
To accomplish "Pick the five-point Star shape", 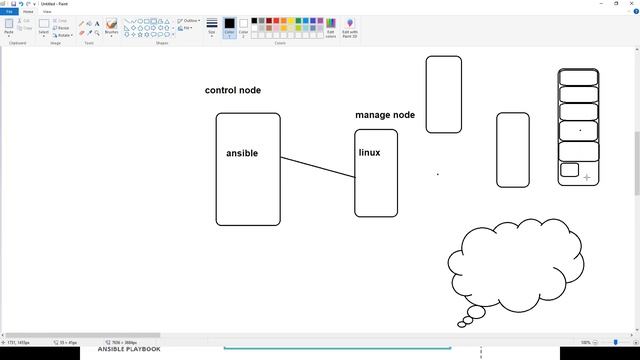I will point(140,35).
